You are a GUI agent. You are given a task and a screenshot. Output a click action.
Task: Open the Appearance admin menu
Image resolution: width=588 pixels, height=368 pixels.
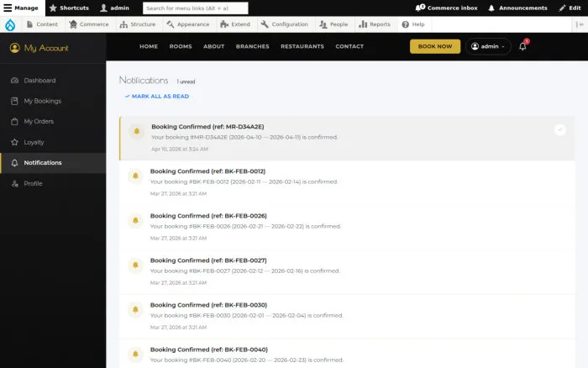188,24
